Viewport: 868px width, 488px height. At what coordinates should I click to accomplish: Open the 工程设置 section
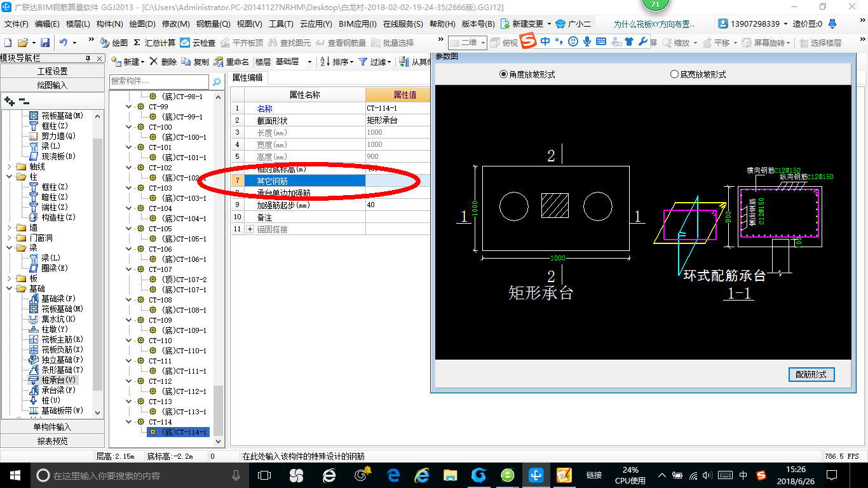pyautogui.click(x=53, y=71)
